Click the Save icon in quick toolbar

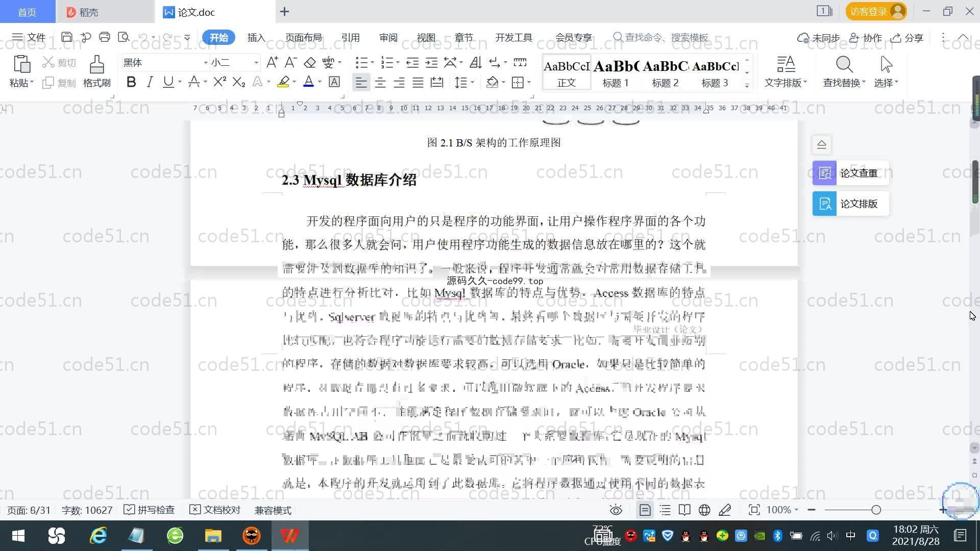pos(66,37)
